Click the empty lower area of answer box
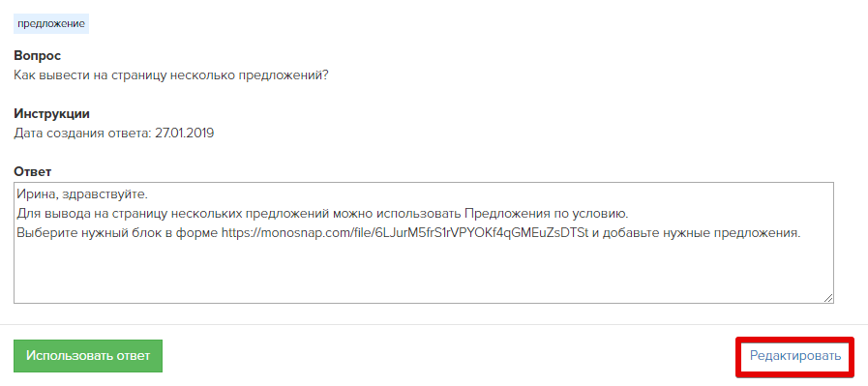868x386 pixels. tap(424, 274)
